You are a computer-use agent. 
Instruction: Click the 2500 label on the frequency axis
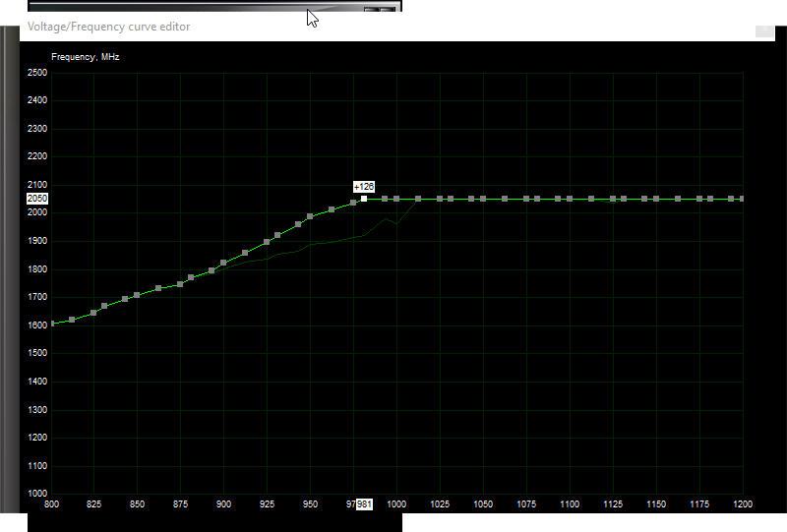click(x=37, y=72)
